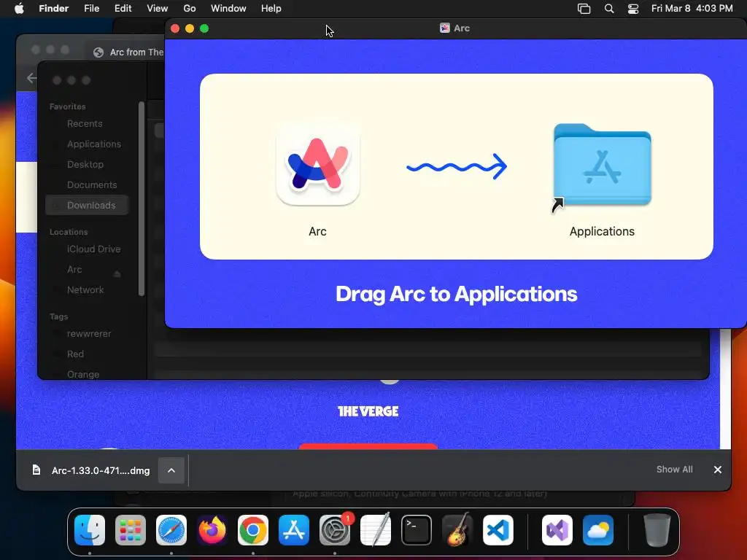Click 'Drag Arc to Applications' text
747x560 pixels.
click(x=457, y=294)
